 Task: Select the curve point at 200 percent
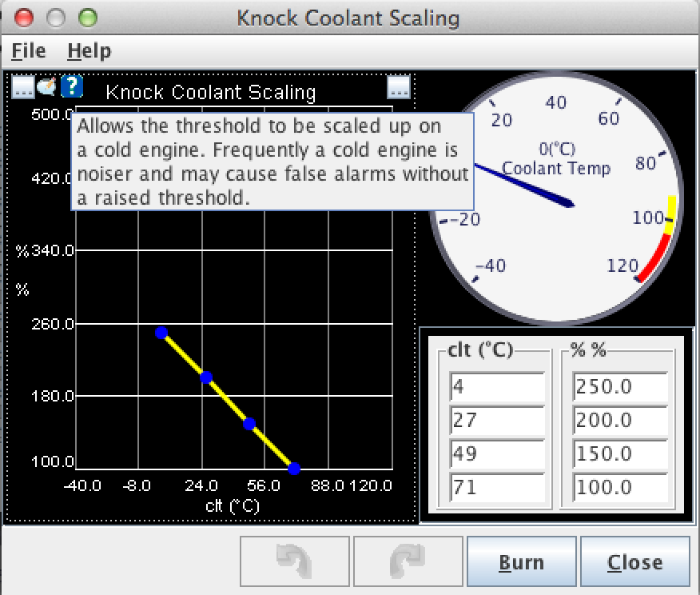pos(206,377)
